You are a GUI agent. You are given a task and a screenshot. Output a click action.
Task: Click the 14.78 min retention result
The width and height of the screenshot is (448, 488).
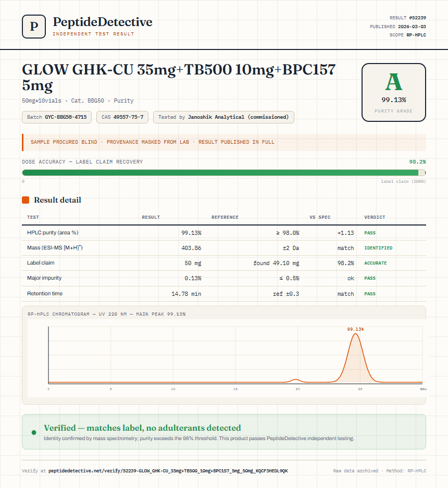pyautogui.click(x=186, y=294)
